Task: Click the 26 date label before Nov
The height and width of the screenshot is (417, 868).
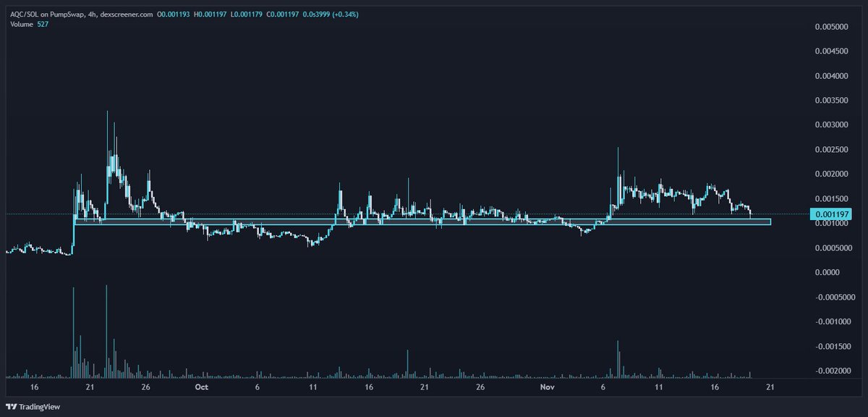Action: (480, 387)
